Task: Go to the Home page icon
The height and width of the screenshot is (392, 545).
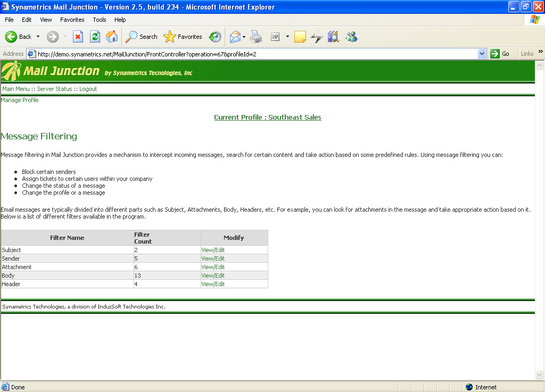Action: (112, 37)
